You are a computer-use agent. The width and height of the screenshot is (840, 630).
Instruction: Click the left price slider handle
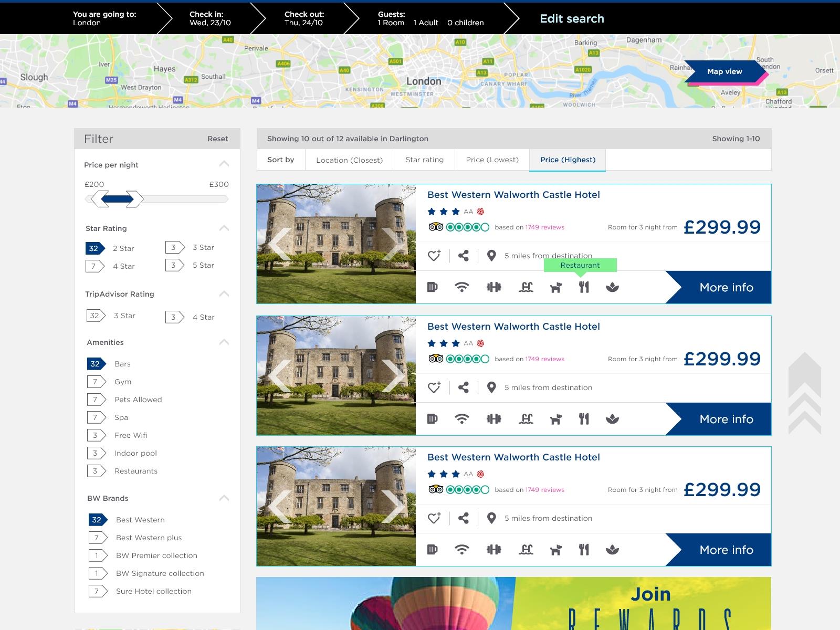pos(100,199)
